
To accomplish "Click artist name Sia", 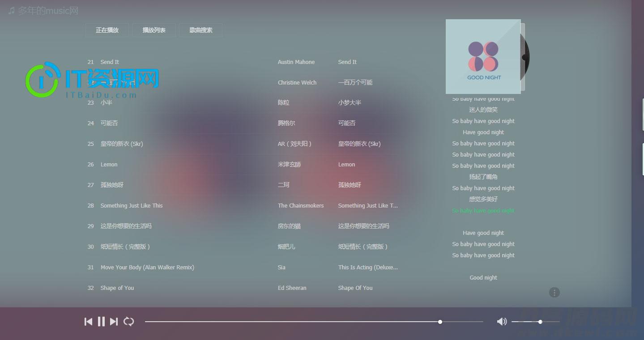I will coord(281,268).
